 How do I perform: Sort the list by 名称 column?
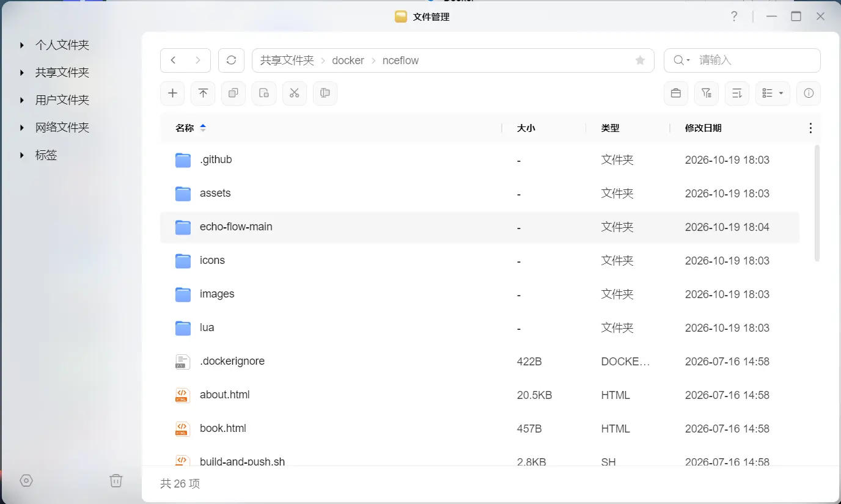pyautogui.click(x=185, y=128)
